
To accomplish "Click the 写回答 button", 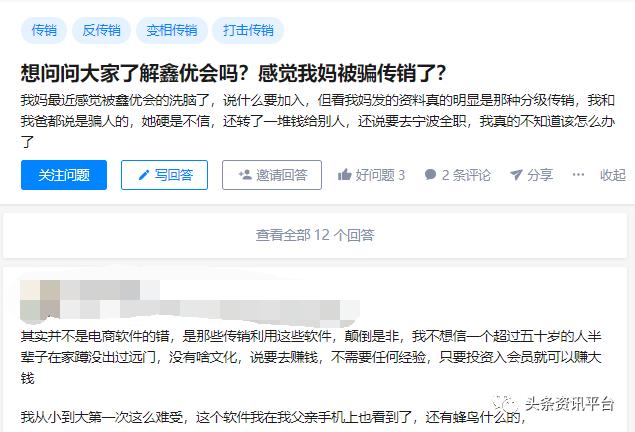I will coord(164,175).
